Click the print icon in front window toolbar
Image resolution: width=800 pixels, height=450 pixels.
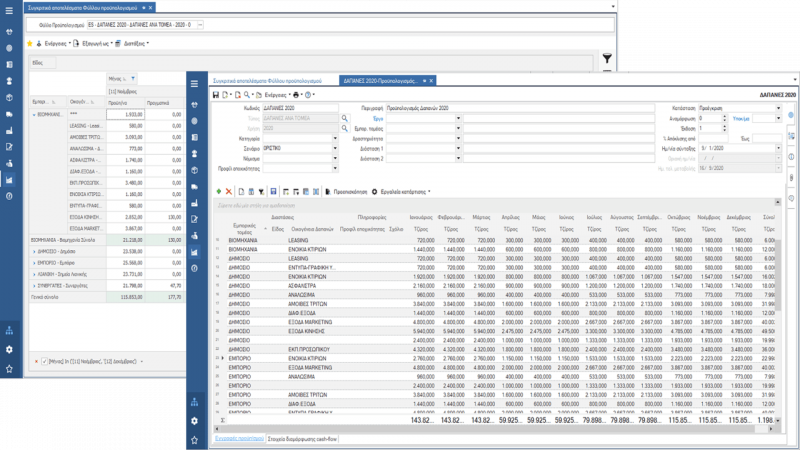(x=295, y=95)
